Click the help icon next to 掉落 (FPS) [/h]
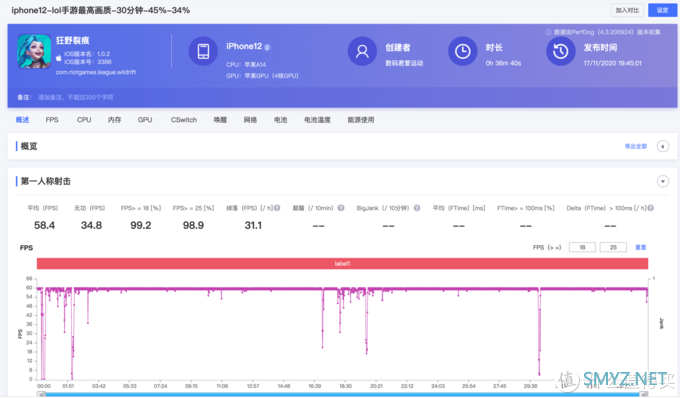Viewport: 680px width, 398px height. click(x=277, y=208)
